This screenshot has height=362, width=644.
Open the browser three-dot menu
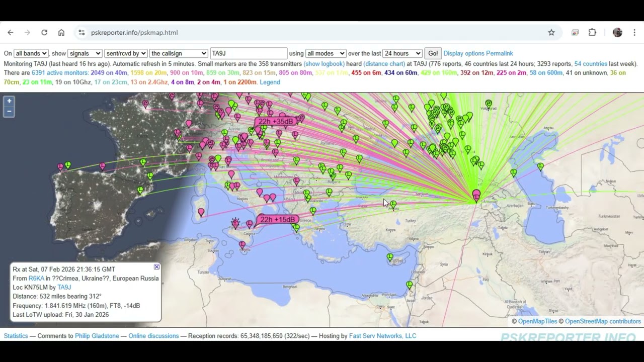[634, 33]
